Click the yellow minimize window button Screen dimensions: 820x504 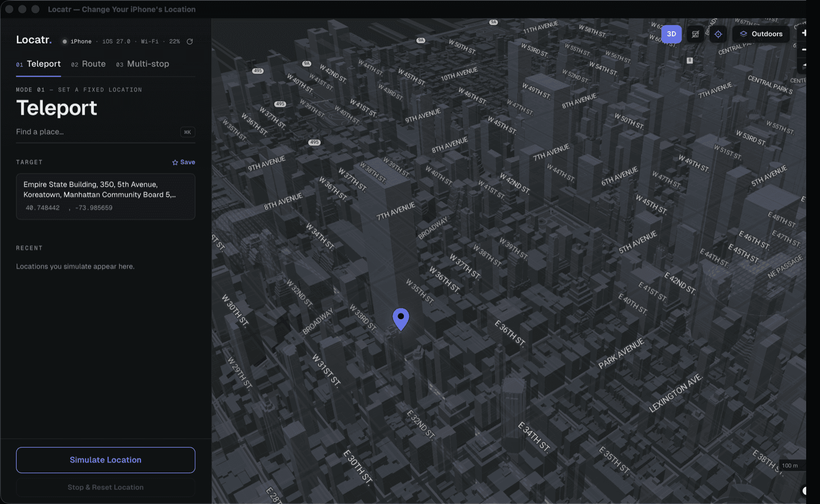tap(22, 9)
